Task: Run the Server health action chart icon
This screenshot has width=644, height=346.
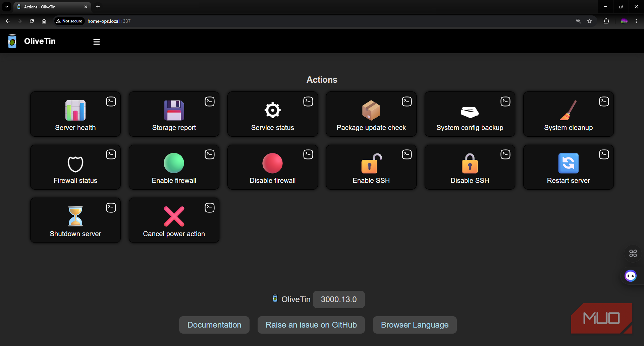Action: point(75,110)
